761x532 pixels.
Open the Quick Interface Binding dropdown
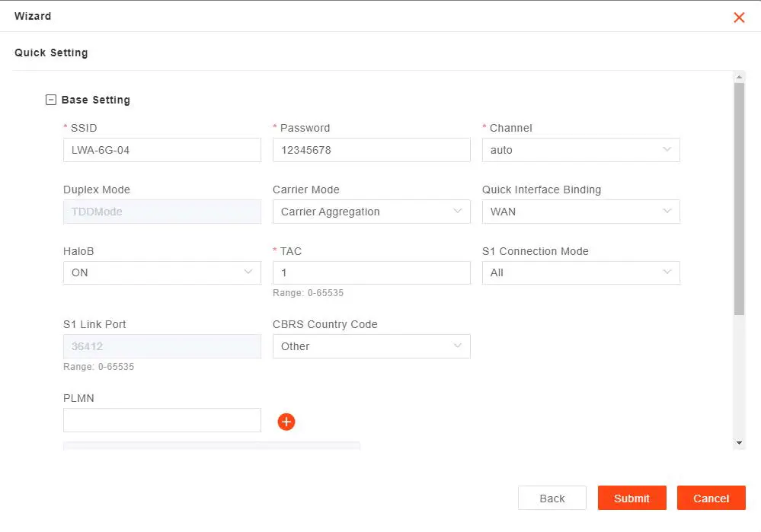580,212
